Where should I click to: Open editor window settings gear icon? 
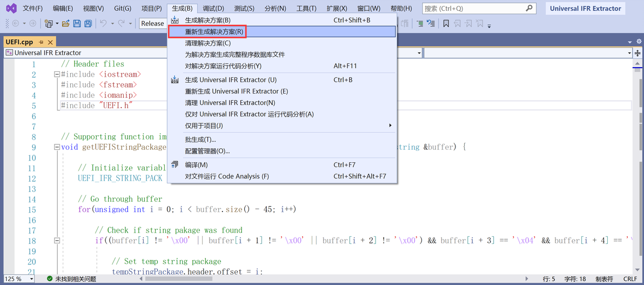pyautogui.click(x=639, y=42)
